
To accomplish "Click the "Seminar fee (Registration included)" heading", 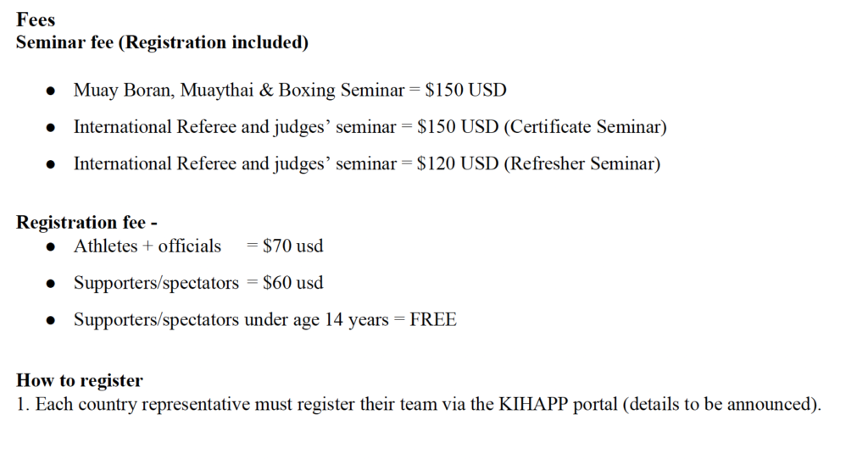I will [x=162, y=42].
